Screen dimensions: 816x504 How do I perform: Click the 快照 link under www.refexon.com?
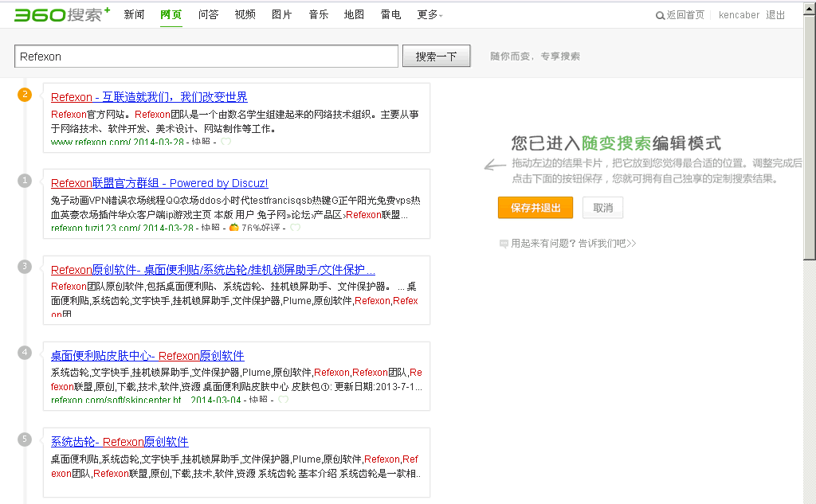tap(201, 142)
